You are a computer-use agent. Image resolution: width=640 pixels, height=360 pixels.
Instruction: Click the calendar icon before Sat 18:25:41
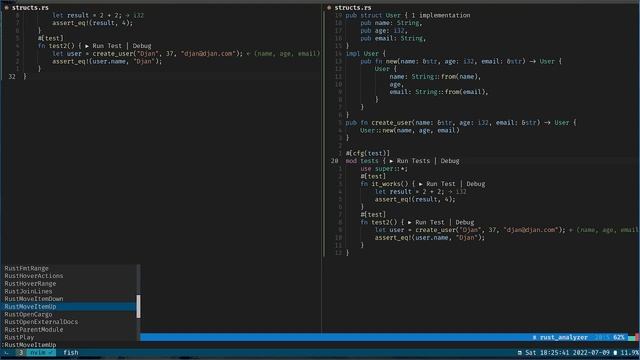pos(520,353)
